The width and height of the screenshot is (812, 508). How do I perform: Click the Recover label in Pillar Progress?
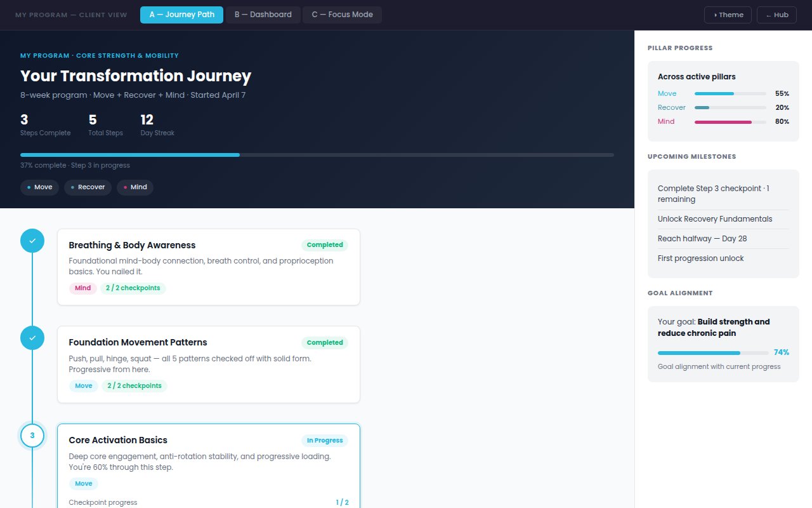click(x=672, y=107)
